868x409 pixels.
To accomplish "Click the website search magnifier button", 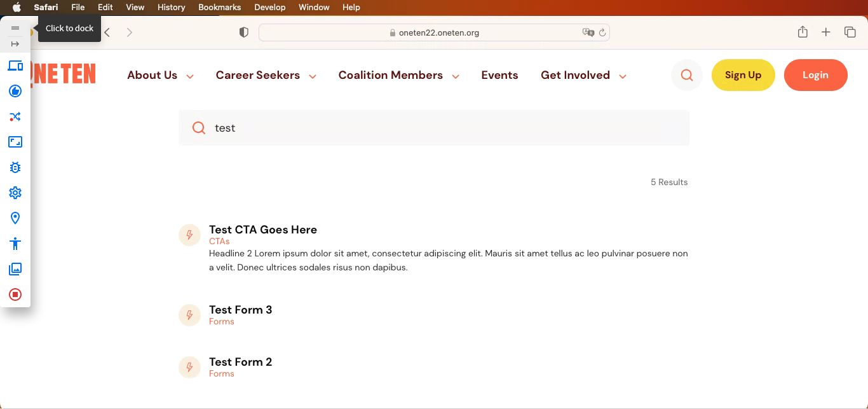I will coord(686,75).
